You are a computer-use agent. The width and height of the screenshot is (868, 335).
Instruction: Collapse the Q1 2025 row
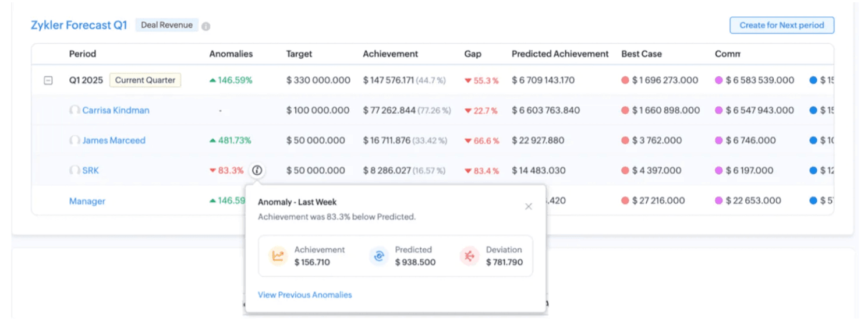[48, 80]
